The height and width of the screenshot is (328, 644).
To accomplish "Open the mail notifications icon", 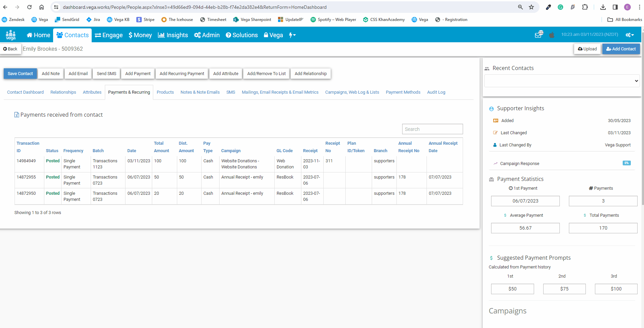I will point(538,34).
